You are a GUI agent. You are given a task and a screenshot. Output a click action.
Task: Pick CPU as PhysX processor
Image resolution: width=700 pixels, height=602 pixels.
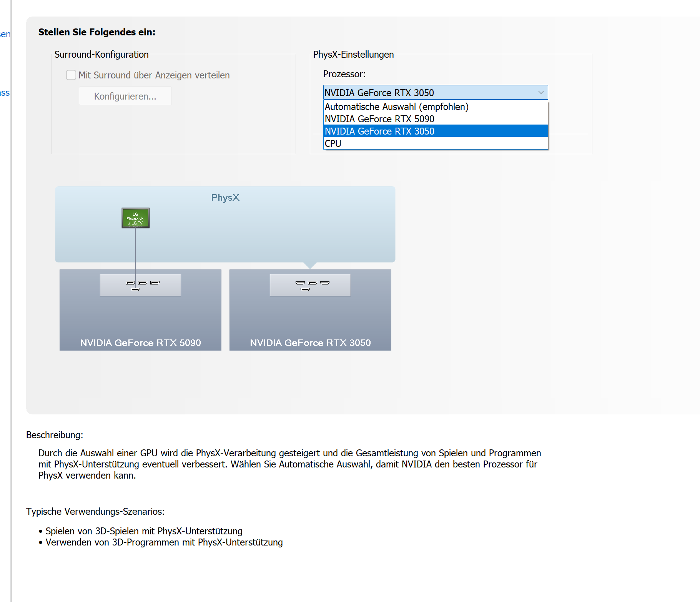pos(436,143)
